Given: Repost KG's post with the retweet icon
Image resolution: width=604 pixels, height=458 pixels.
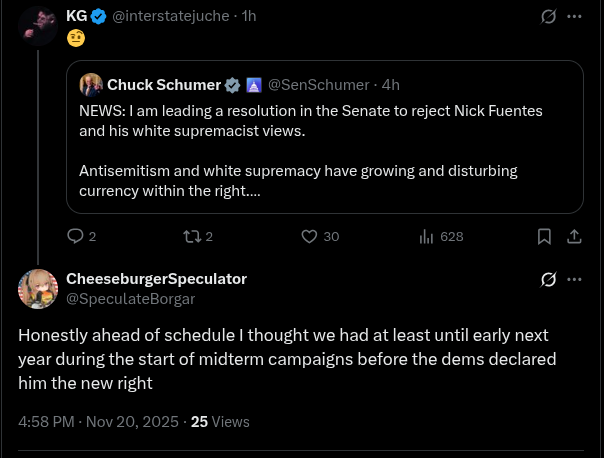Looking at the screenshot, I should coord(191,236).
